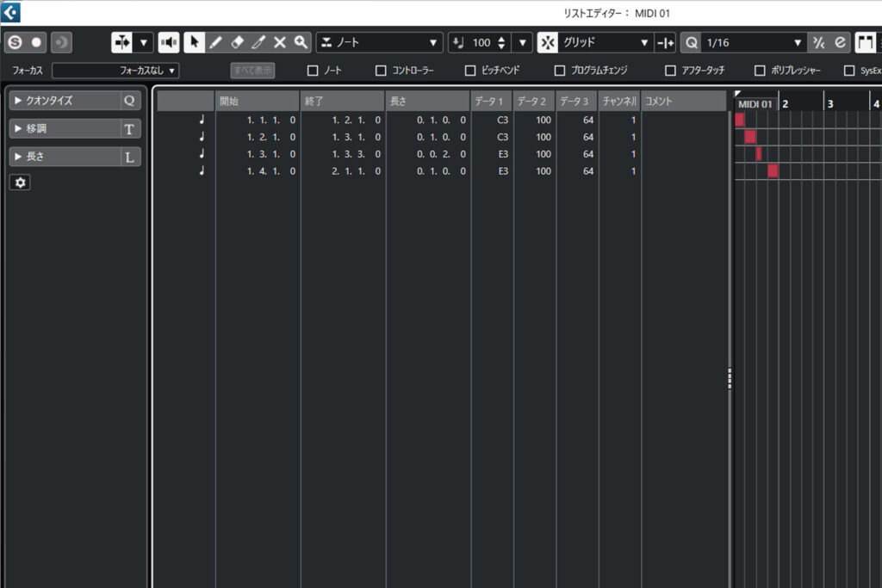
Task: Tick the ピッチベンド filter checkbox
Action: point(470,71)
